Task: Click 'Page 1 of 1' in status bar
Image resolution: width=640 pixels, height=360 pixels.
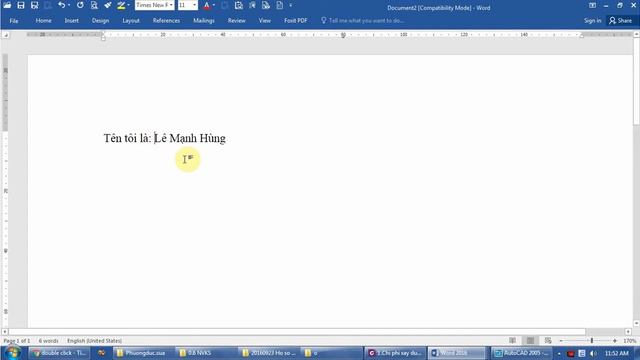Action: coord(17,340)
